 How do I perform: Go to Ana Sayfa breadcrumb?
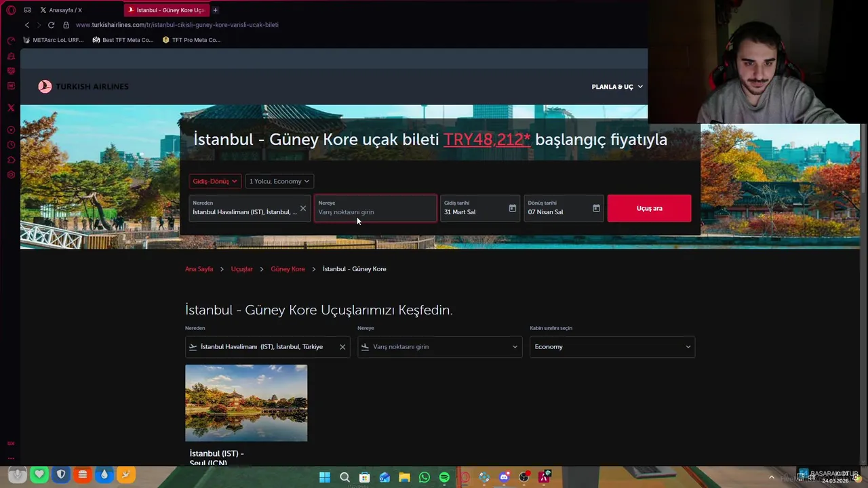199,269
